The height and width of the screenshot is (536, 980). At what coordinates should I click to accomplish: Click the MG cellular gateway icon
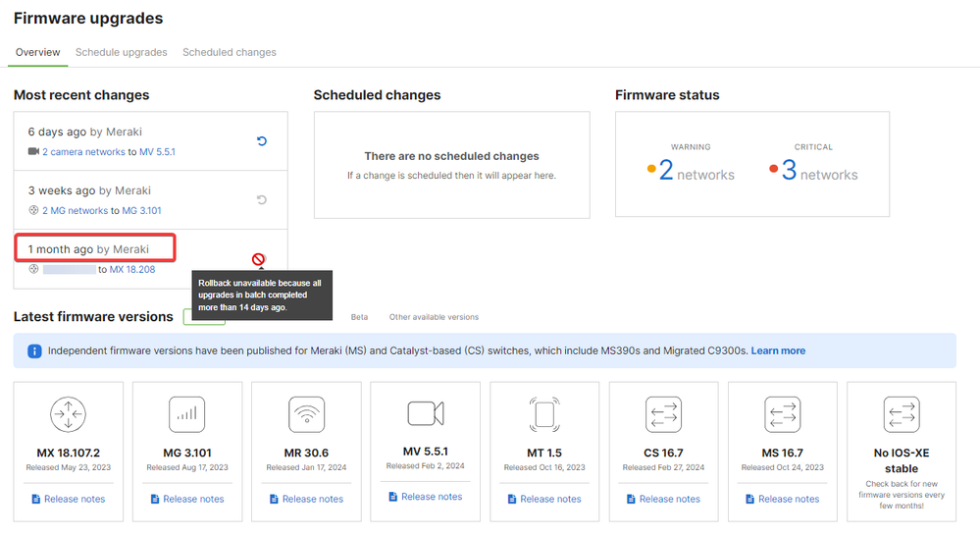click(x=186, y=414)
